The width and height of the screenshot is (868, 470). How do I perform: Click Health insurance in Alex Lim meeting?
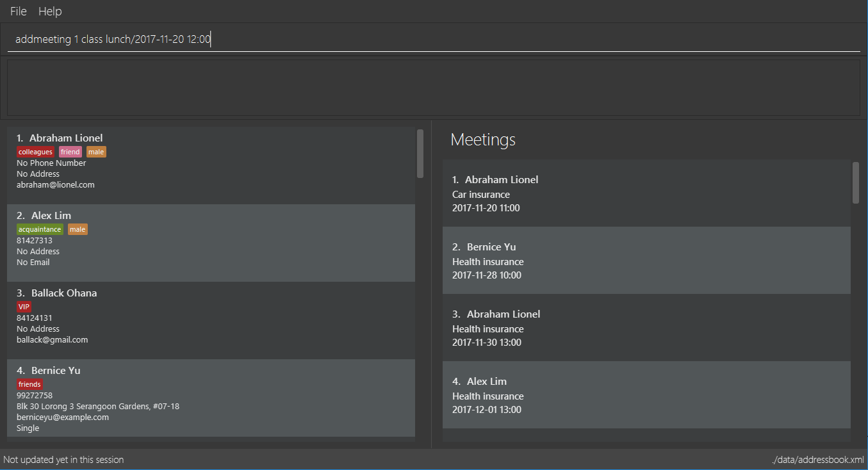[x=488, y=396]
